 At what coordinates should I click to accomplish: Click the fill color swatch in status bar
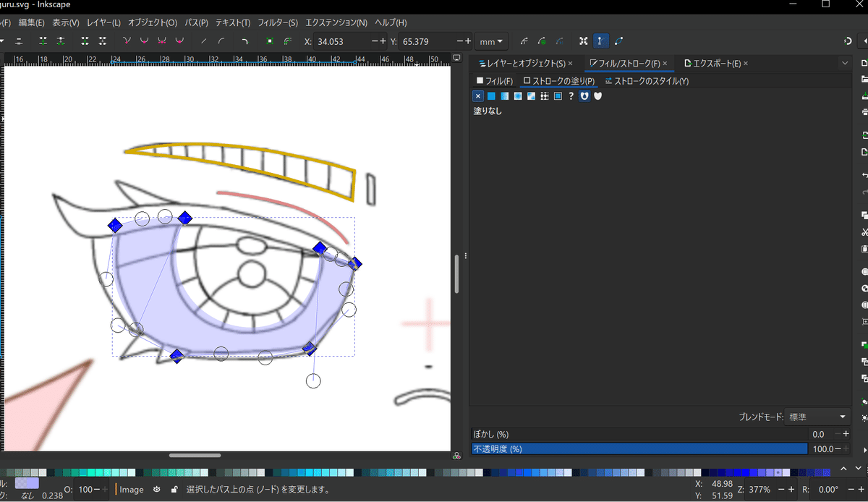coord(27,482)
